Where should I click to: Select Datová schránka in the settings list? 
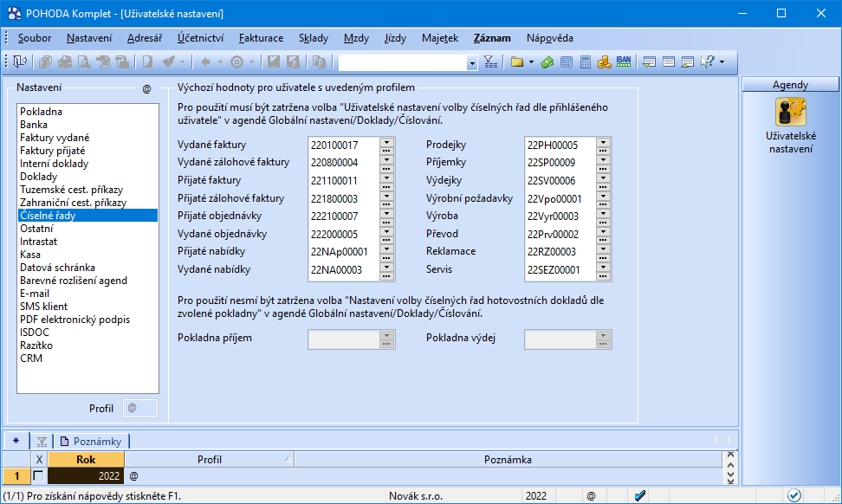click(x=88, y=268)
